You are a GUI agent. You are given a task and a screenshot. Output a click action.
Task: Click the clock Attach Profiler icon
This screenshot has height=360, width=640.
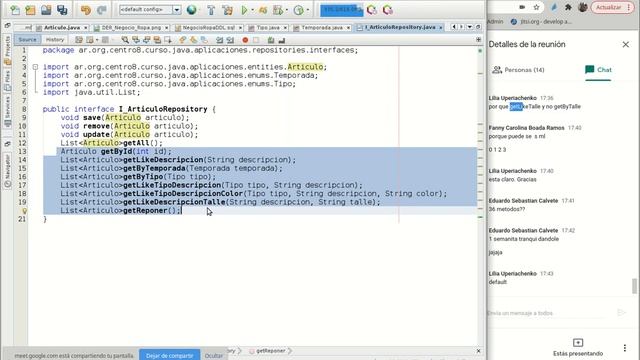click(x=299, y=10)
